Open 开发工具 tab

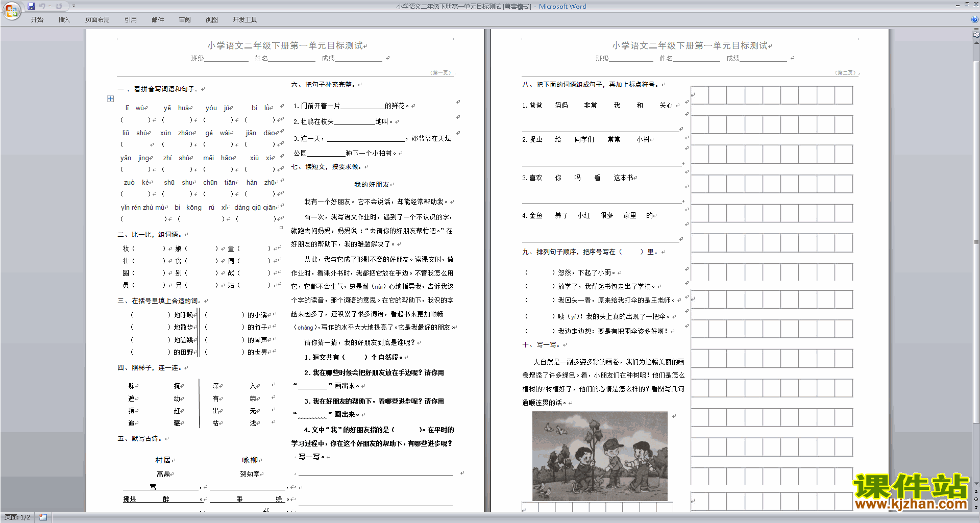[245, 20]
